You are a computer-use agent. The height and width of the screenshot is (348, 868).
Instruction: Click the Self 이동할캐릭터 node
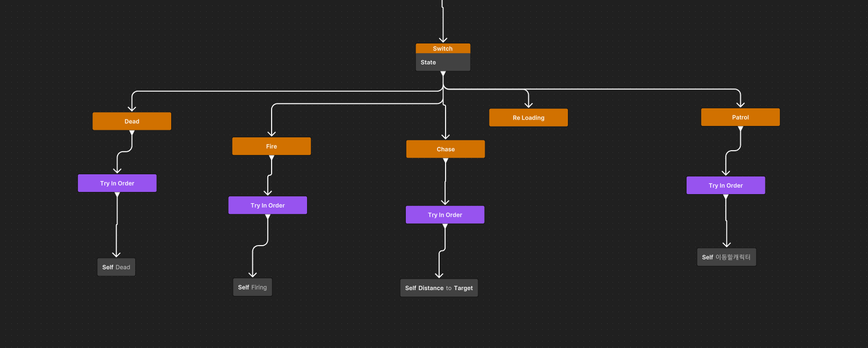726,257
